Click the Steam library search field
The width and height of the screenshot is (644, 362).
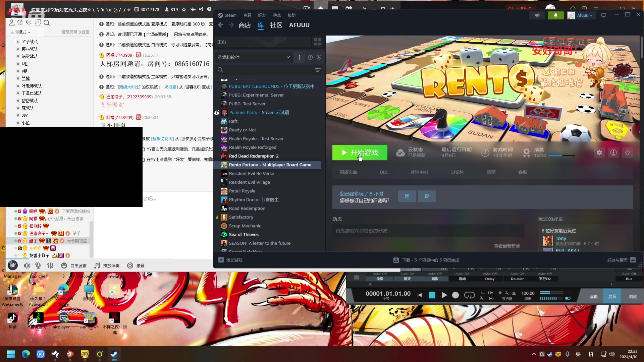click(268, 70)
